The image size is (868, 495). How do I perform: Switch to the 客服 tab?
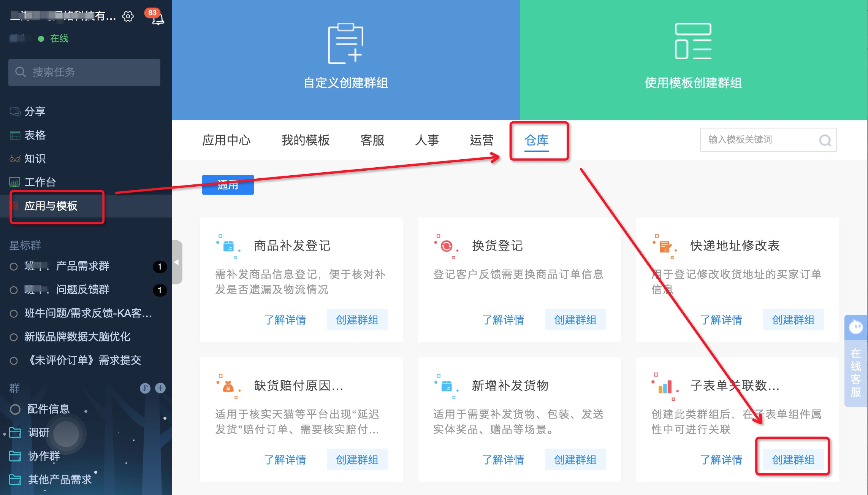(372, 140)
